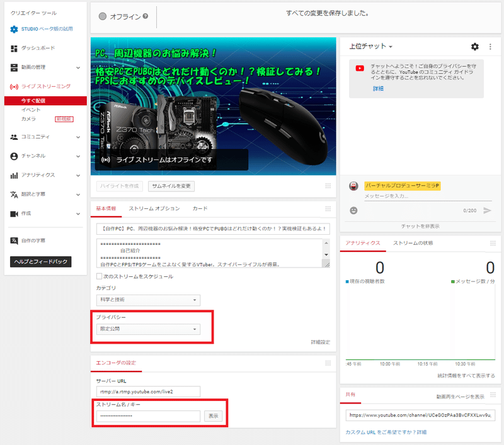Click the send message arrow icon

487,211
